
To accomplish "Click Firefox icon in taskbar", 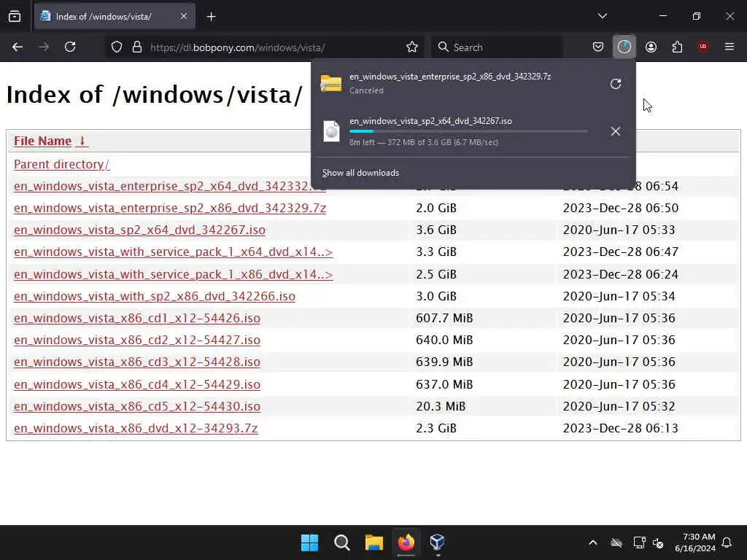I will tap(406, 542).
